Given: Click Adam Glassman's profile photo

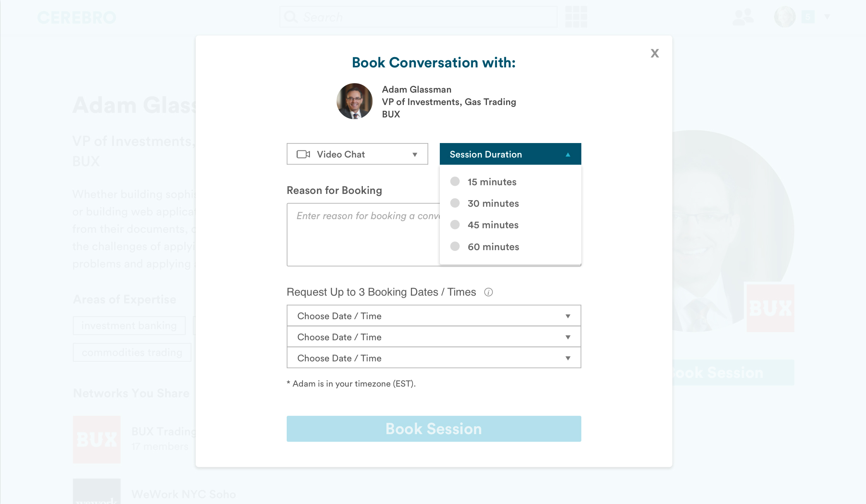Looking at the screenshot, I should coord(355,101).
